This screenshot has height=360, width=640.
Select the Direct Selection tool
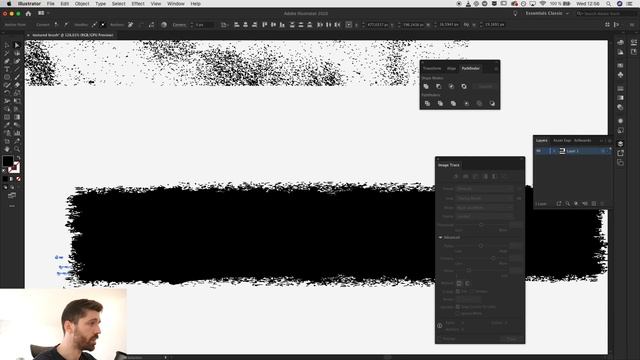(17, 45)
